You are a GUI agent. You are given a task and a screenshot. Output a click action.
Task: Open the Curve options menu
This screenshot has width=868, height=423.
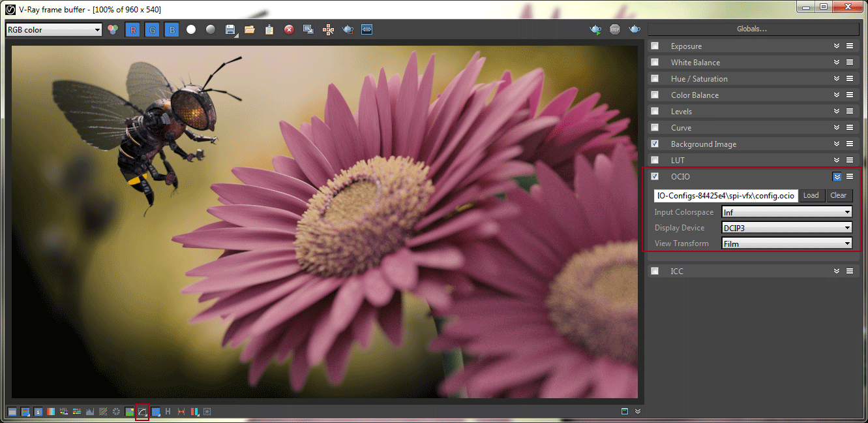(850, 128)
